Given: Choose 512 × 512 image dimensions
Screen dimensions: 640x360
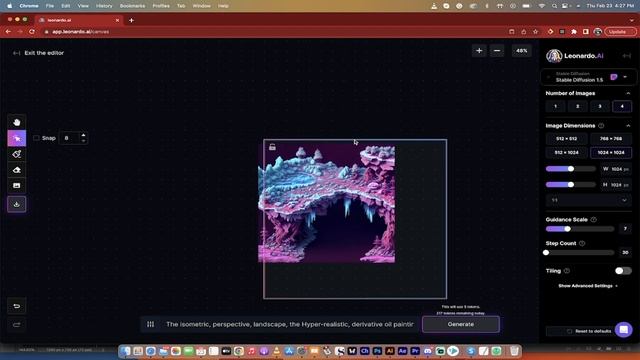Looking at the screenshot, I should point(567,139).
